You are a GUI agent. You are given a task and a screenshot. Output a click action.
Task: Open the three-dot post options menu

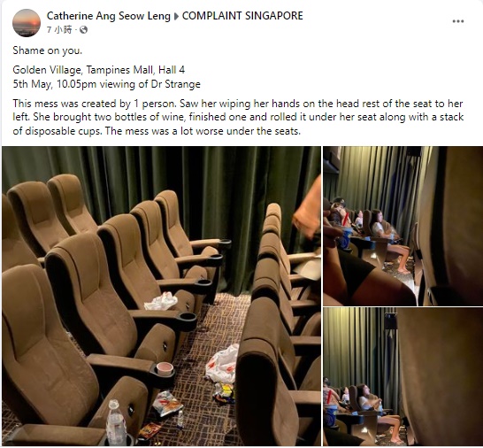click(x=457, y=21)
